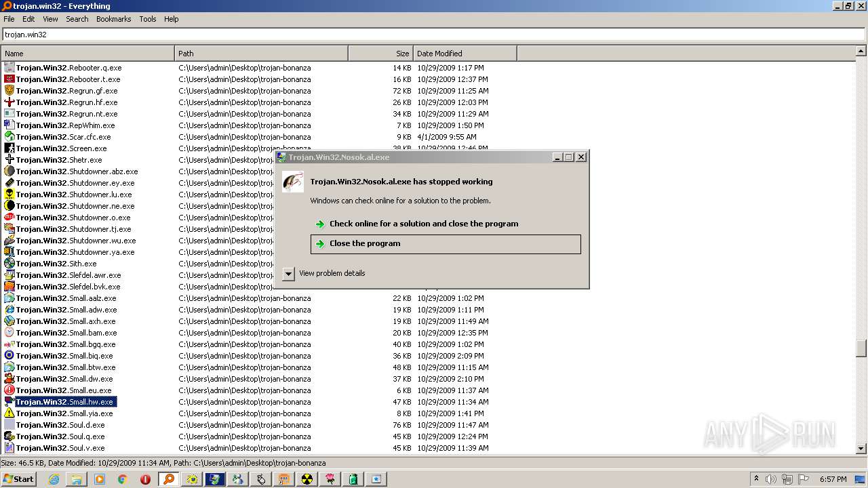This screenshot has width=868, height=488.
Task: Open the Bookmarks menu
Action: tap(113, 19)
